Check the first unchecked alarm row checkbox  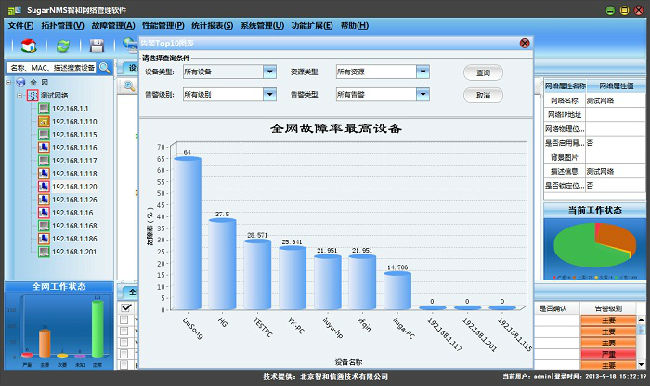124,320
